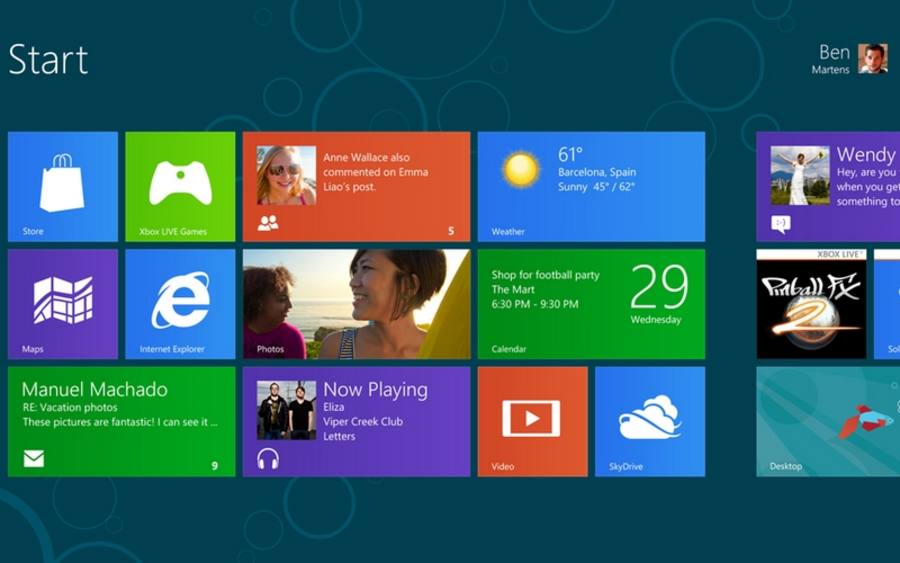Click 'RE: Vacation photos' subject line
This screenshot has width=900, height=563.
[x=70, y=407]
